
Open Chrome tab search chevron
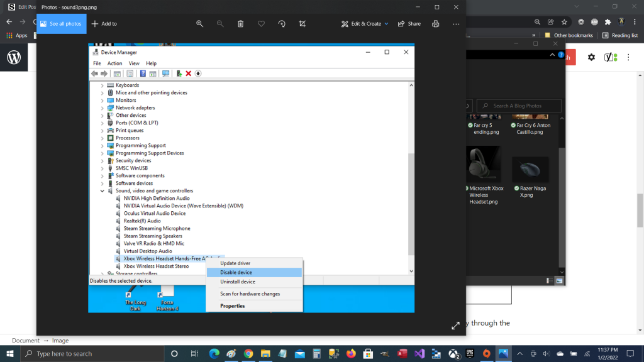[577, 6]
